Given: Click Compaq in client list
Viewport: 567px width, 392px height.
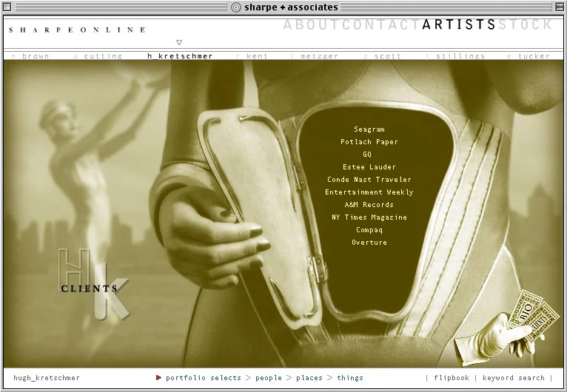Looking at the screenshot, I should pos(369,230).
